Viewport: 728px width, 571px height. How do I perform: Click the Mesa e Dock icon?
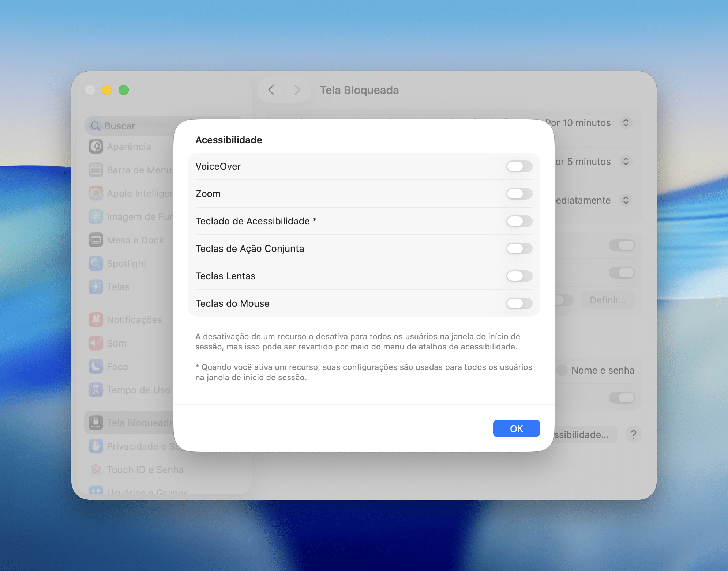pyautogui.click(x=95, y=240)
